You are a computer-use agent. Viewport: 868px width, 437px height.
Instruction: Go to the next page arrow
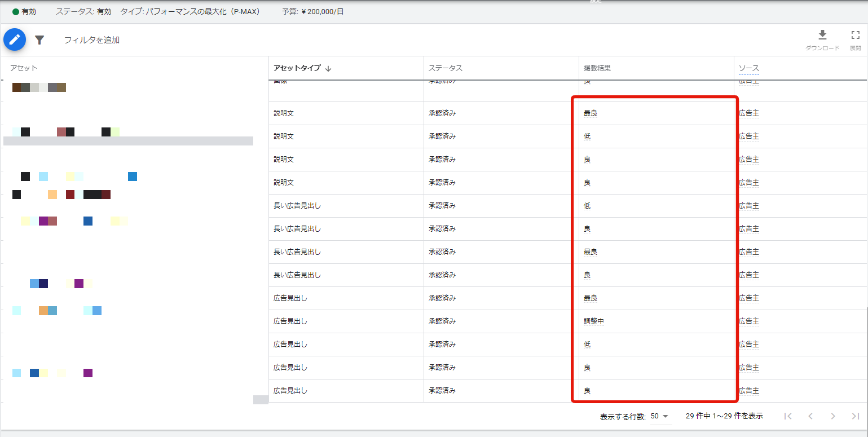833,416
